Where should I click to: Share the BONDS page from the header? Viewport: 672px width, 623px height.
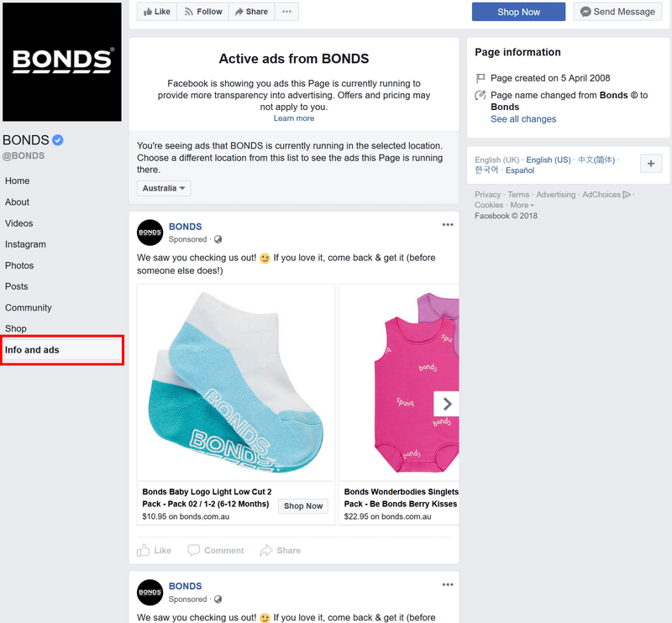pos(250,11)
